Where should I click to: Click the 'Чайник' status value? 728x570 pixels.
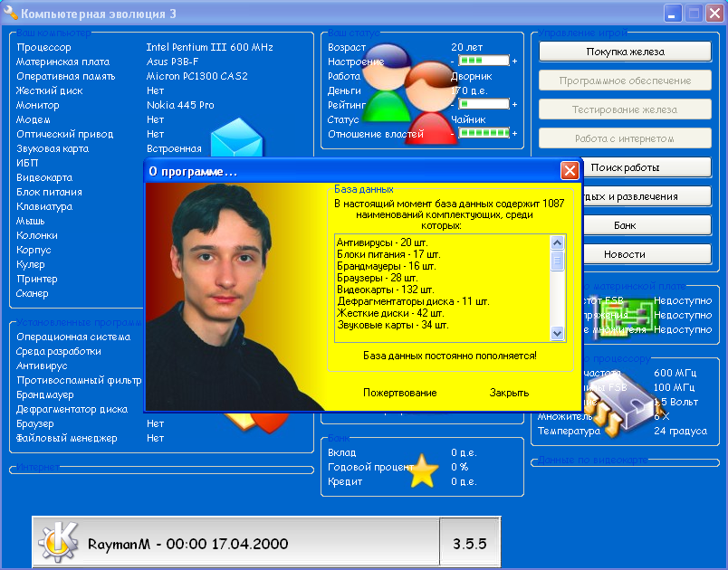pos(468,119)
